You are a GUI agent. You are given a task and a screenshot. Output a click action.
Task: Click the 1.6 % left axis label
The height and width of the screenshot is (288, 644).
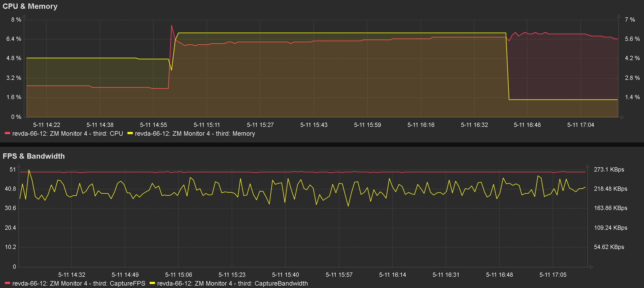pos(14,97)
